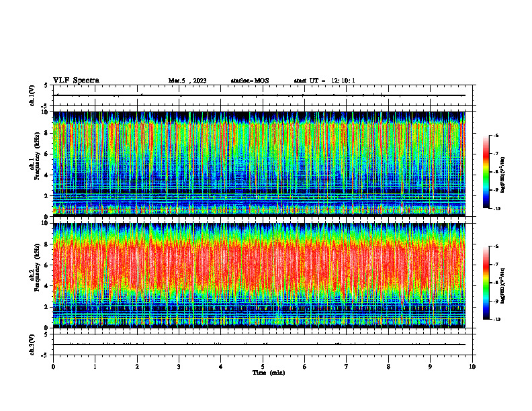Click the date text "Mar.5 , 2023"
Viewport: 532px width, 411px height.
point(187,81)
